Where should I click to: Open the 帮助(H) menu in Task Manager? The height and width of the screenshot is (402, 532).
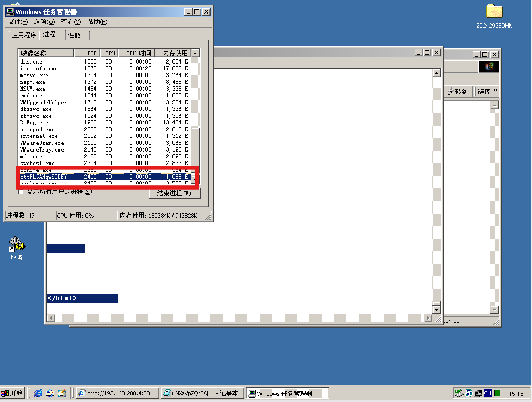point(97,22)
